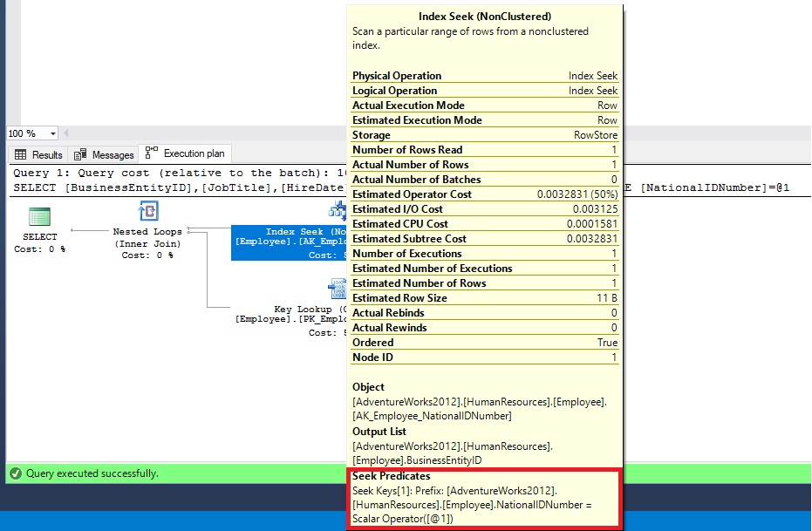Click the SELECT query text line
Image resolution: width=812 pixels, height=531 pixels.
click(x=174, y=187)
